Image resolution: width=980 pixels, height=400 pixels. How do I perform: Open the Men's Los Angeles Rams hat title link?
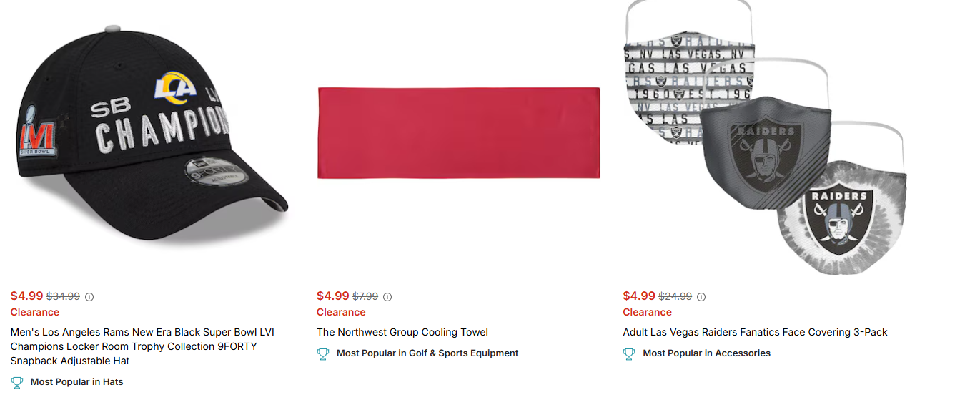click(142, 346)
